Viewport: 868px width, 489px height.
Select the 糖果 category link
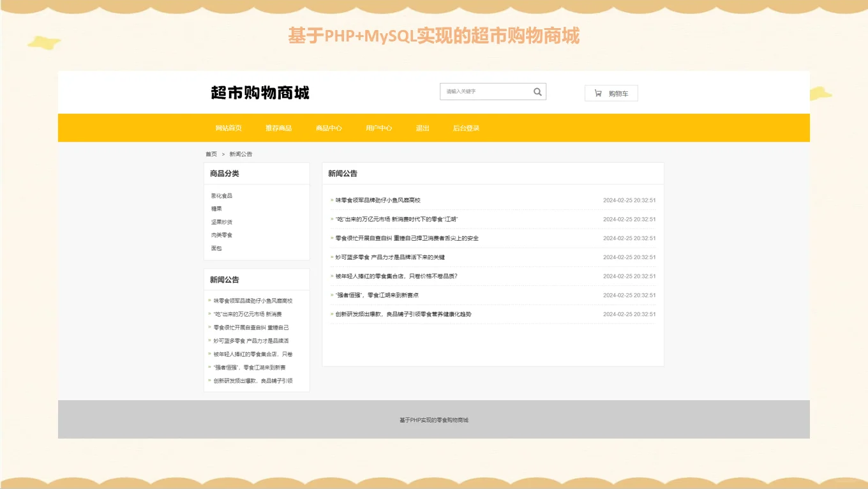tap(215, 208)
